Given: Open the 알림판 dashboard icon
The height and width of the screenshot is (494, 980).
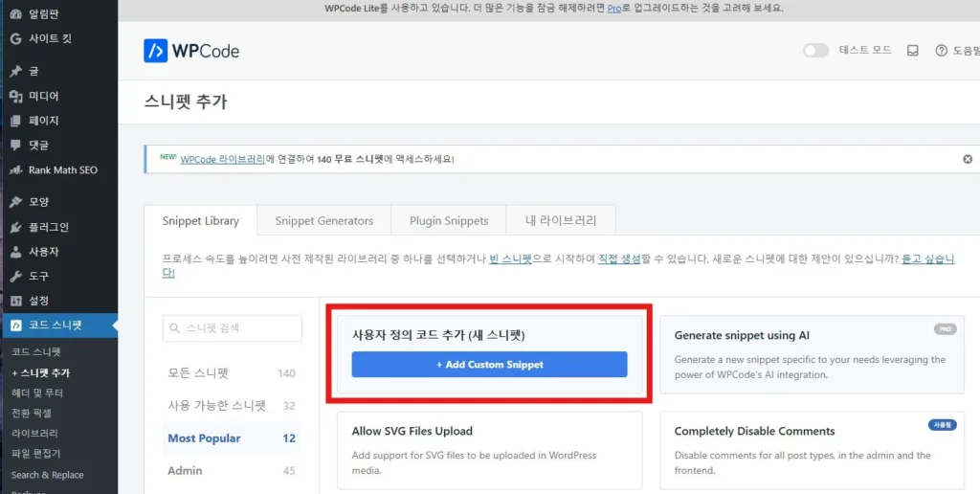Looking at the screenshot, I should point(16,13).
